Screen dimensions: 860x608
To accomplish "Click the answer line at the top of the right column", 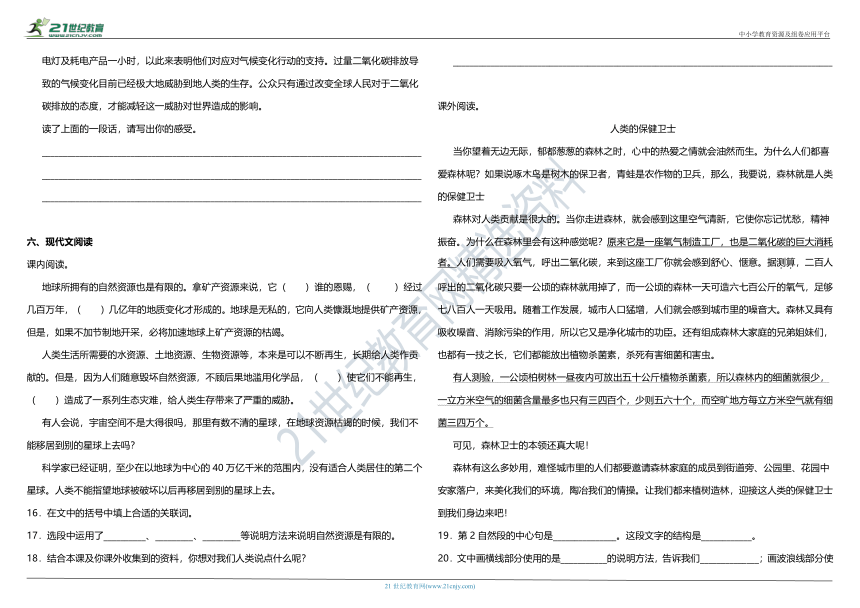I will click(642, 66).
